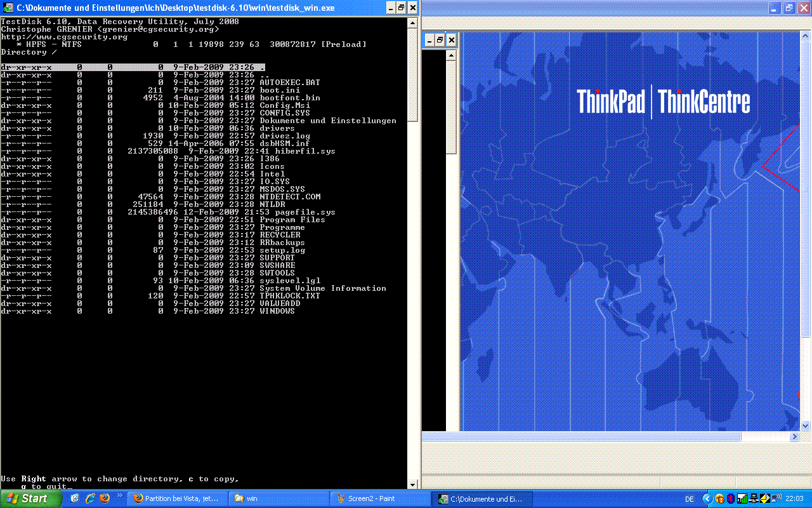
Task: Select the Intel directory entry
Action: tap(143, 174)
